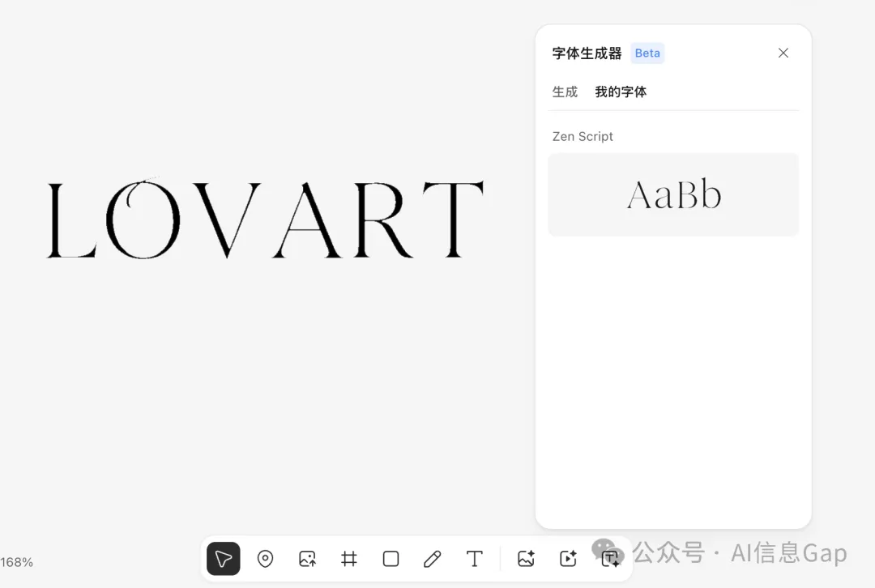Viewport: 875px width, 588px height.
Task: Close the 字体生成器 panel
Action: click(x=783, y=53)
